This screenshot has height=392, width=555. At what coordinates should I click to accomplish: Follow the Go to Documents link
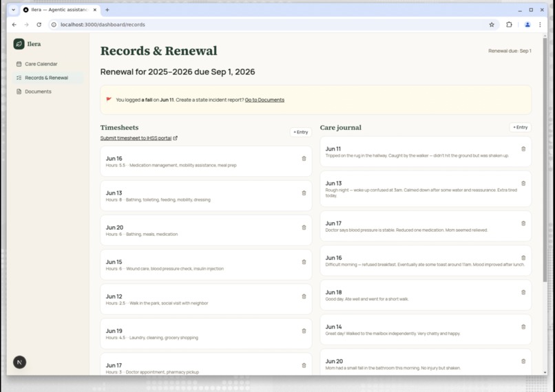[264, 100]
